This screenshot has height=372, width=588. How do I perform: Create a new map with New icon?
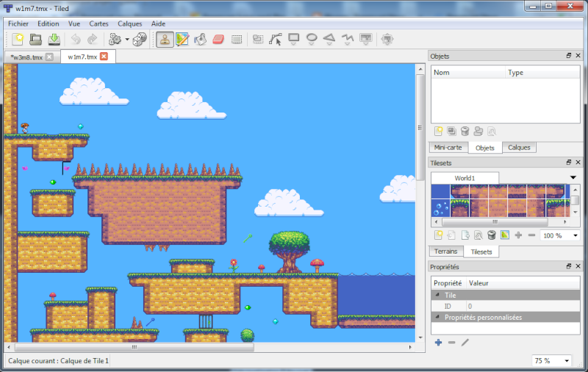pos(18,39)
